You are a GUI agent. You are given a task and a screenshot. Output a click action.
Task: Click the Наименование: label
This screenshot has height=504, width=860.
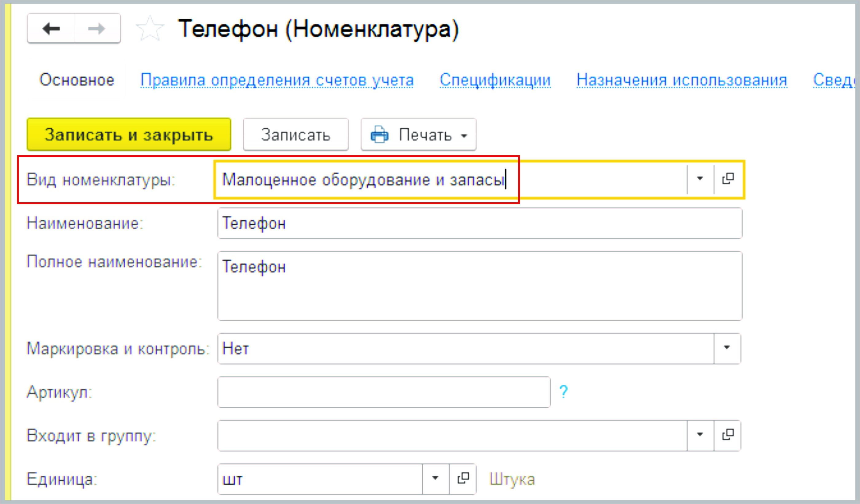coord(85,223)
